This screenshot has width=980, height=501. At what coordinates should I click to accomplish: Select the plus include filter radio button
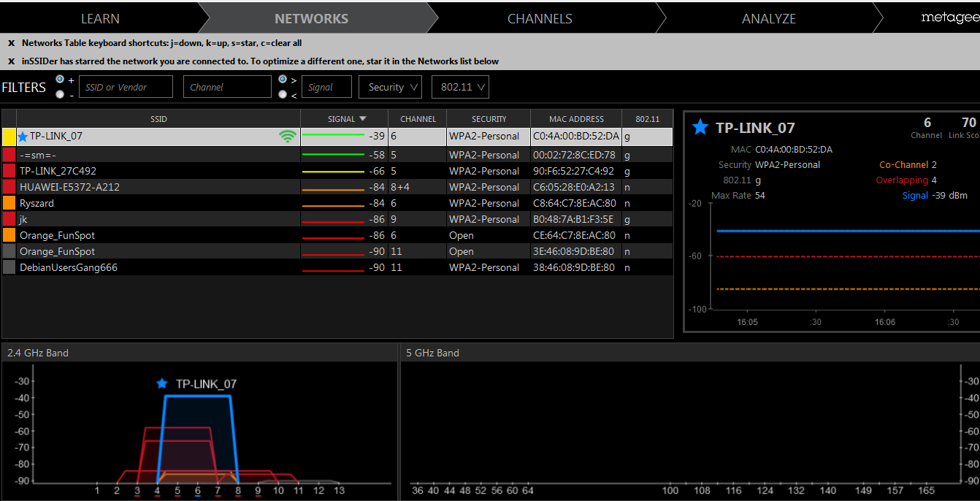pos(60,80)
